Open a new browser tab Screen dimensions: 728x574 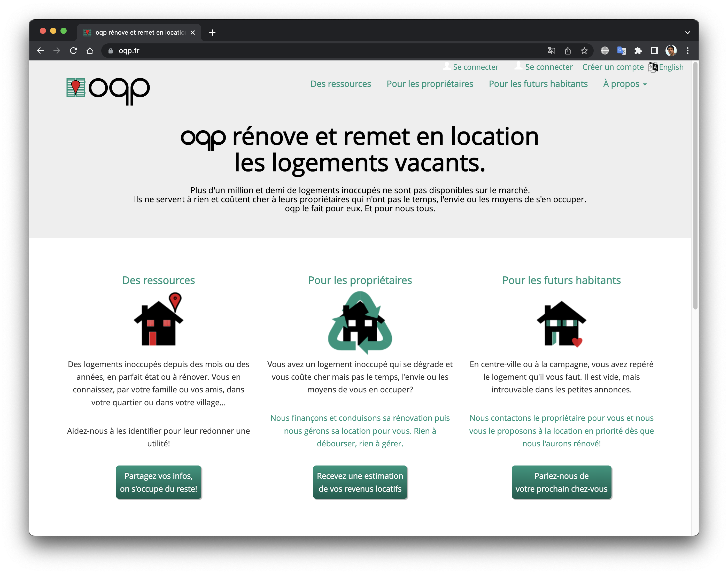pyautogui.click(x=212, y=33)
